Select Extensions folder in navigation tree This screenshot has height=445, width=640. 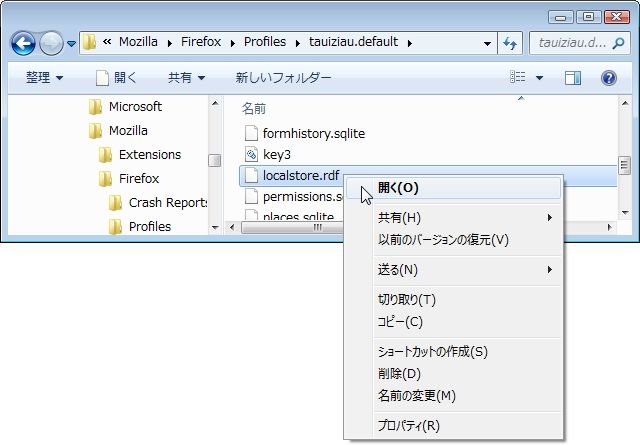(150, 155)
